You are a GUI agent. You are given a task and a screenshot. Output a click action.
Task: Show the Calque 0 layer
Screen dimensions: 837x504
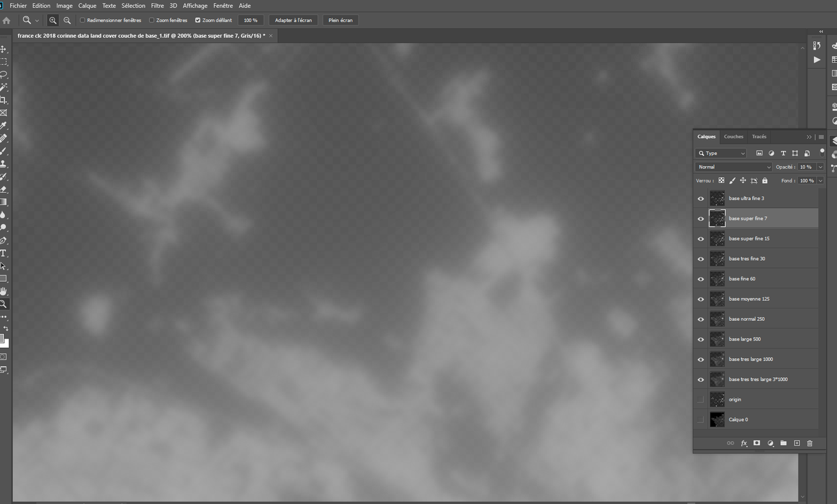[701, 420]
